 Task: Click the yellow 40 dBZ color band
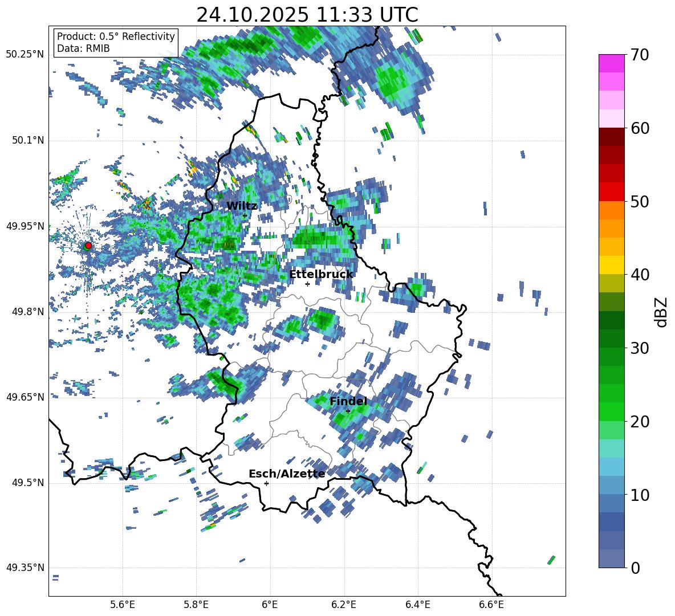pos(612,265)
